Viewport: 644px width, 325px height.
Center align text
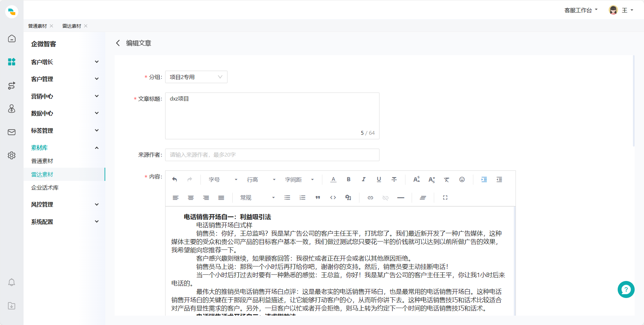[x=191, y=197]
